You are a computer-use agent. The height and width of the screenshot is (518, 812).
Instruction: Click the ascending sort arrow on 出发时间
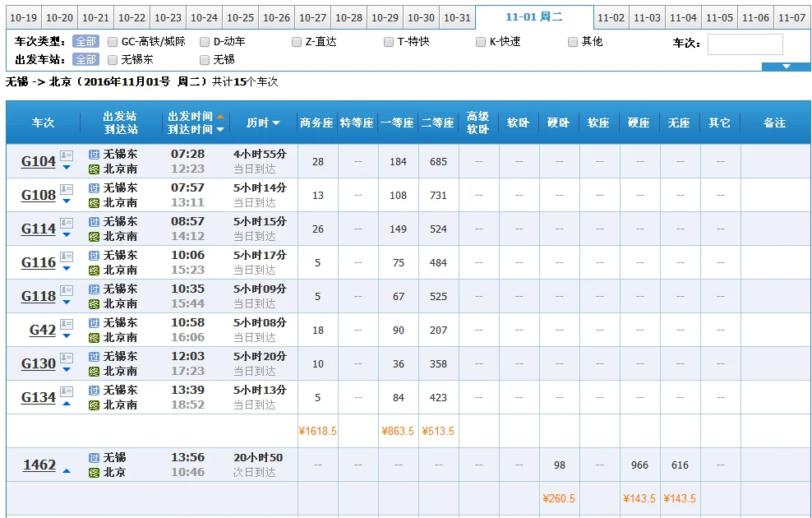point(221,116)
